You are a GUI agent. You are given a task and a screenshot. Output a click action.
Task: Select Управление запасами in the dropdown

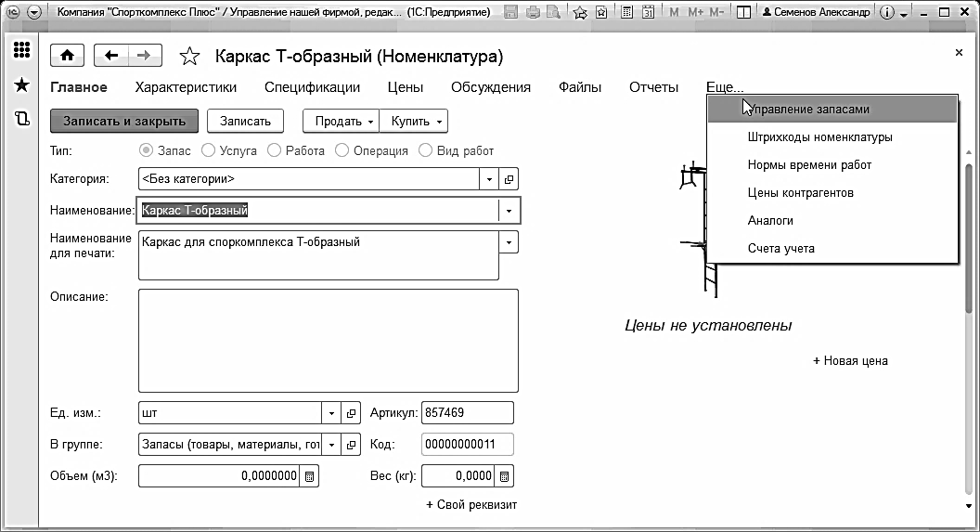pos(832,109)
